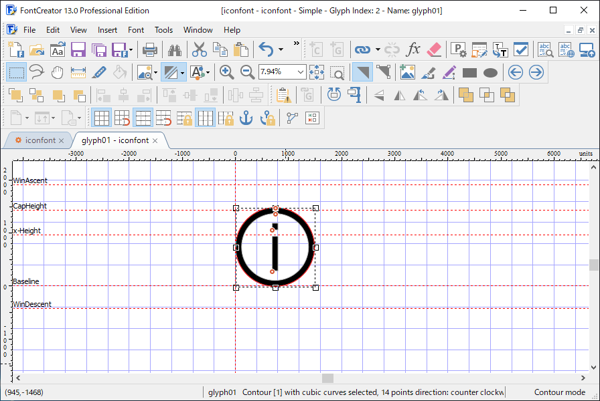Viewport: 600px width, 401px height.
Task: Go to the next glyph
Action: point(536,72)
